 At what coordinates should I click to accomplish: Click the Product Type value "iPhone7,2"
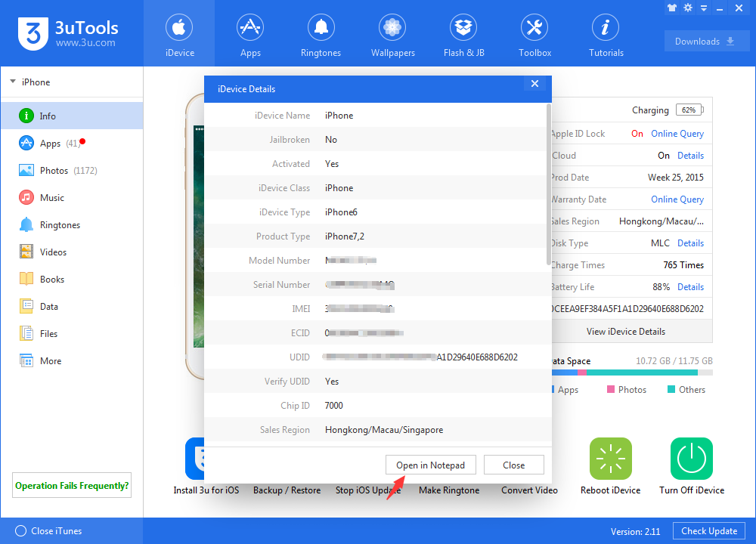click(x=344, y=236)
